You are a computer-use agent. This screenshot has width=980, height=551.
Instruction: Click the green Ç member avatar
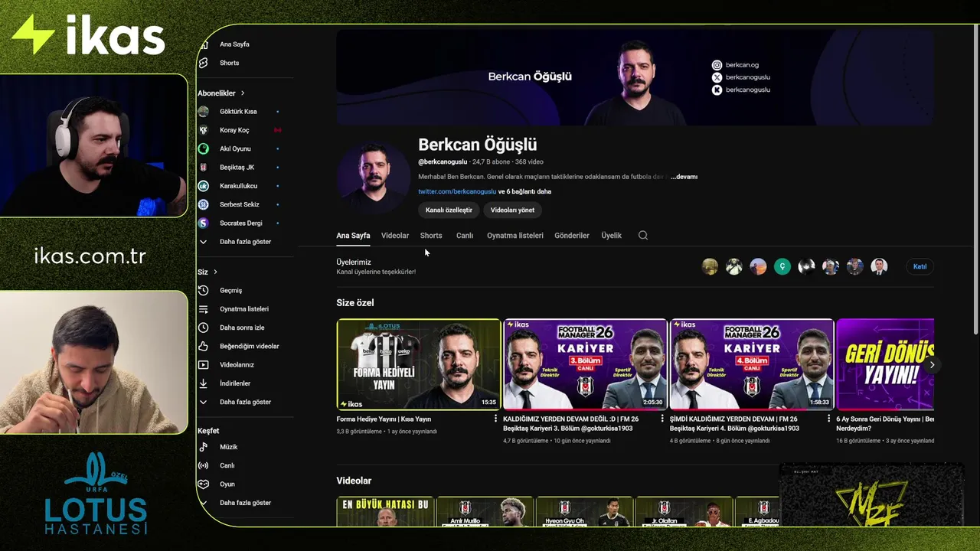point(782,266)
